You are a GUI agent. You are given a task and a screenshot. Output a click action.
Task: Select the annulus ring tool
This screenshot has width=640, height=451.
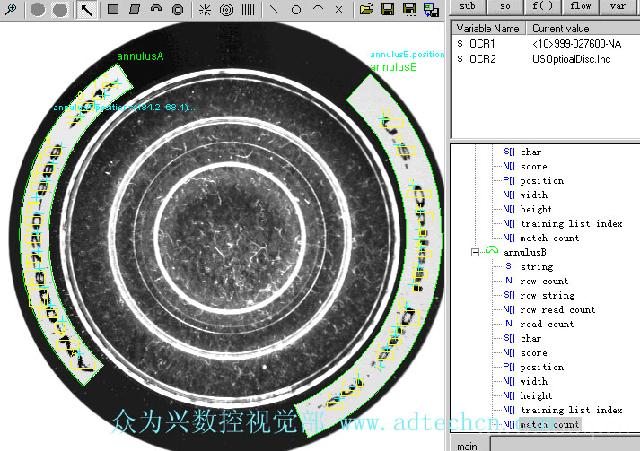pyautogui.click(x=178, y=10)
